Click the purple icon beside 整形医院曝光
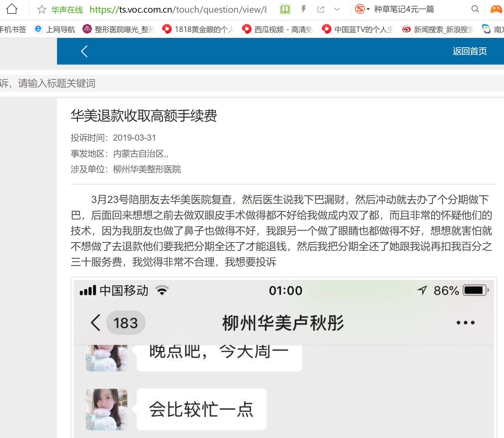 pyautogui.click(x=87, y=29)
